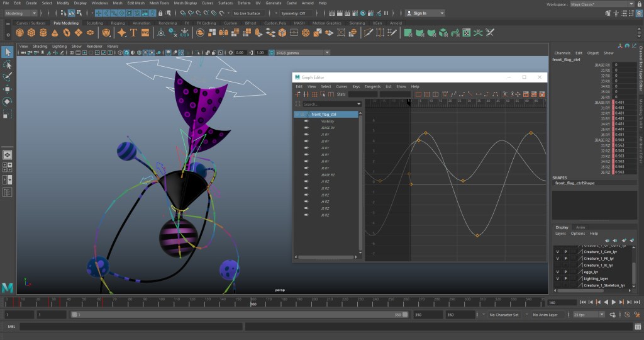Select front_flag_ctrl in Graph Editor outliner

click(324, 114)
